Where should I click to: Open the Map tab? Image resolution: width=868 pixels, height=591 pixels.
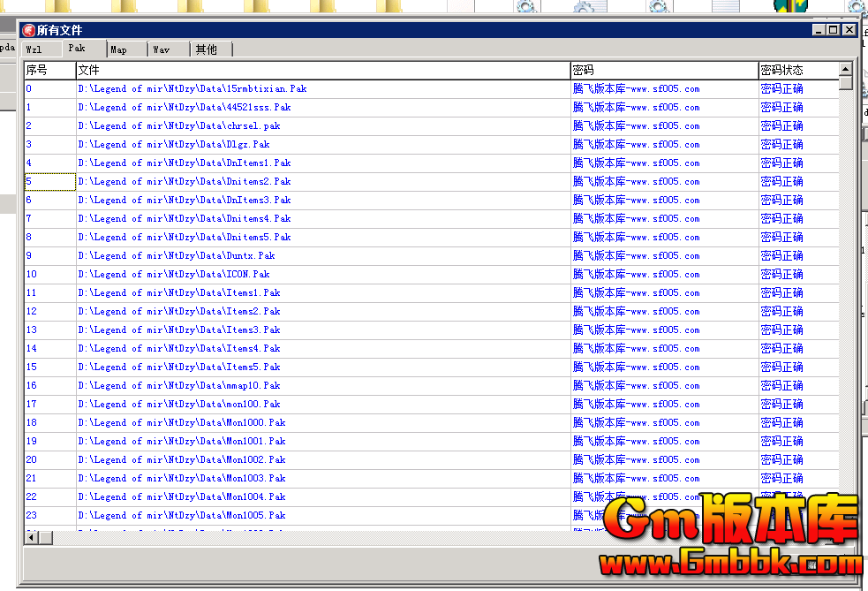tap(118, 49)
